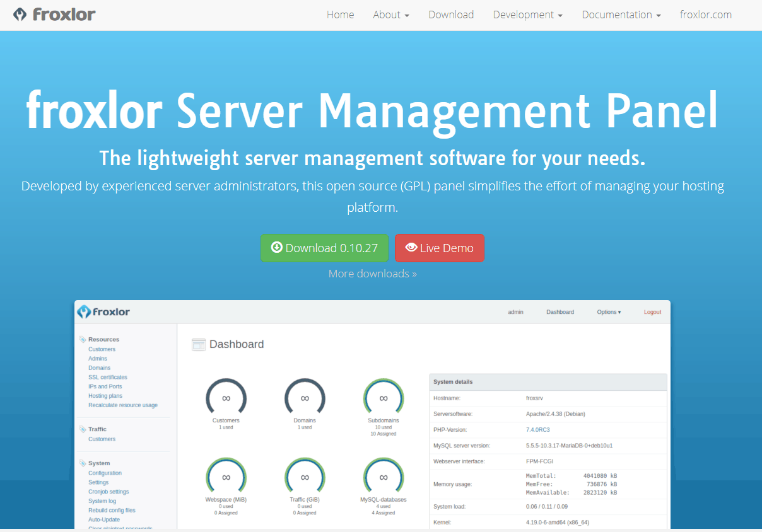Viewport: 762px width, 532px height.
Task: Follow the More downloads » link
Action: 373,274
